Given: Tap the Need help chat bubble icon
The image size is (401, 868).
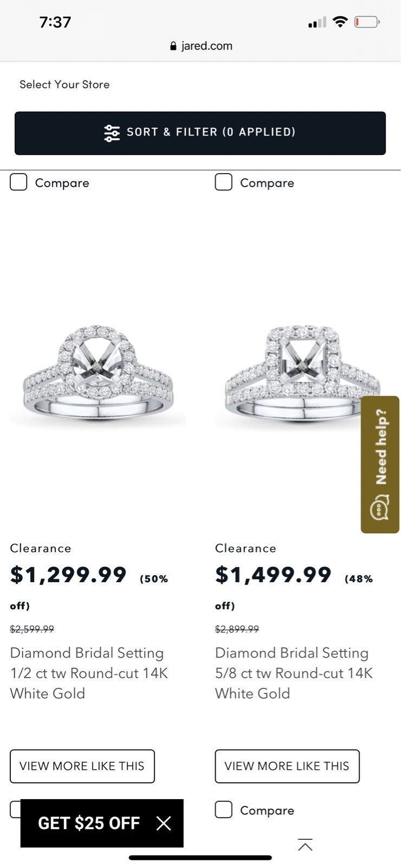Looking at the screenshot, I should coord(379,508).
